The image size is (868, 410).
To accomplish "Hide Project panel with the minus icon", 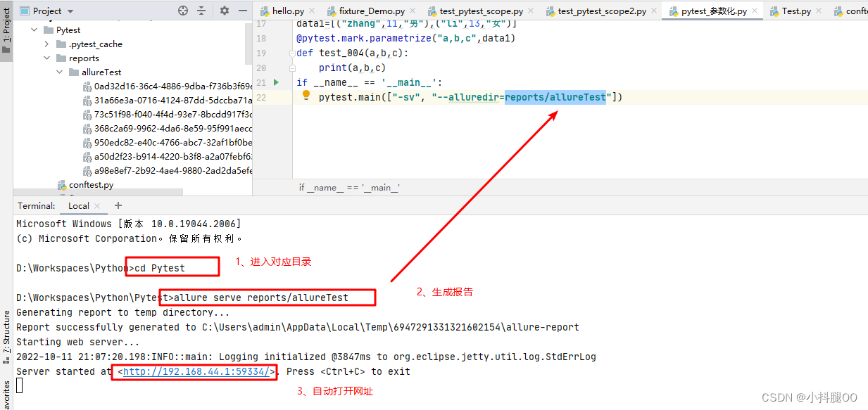I will [241, 11].
